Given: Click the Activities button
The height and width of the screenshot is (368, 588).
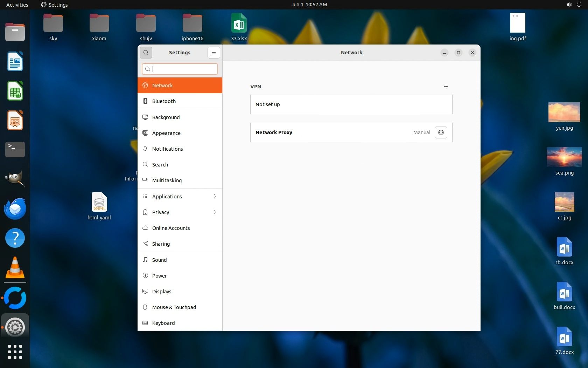Looking at the screenshot, I should click(17, 5).
